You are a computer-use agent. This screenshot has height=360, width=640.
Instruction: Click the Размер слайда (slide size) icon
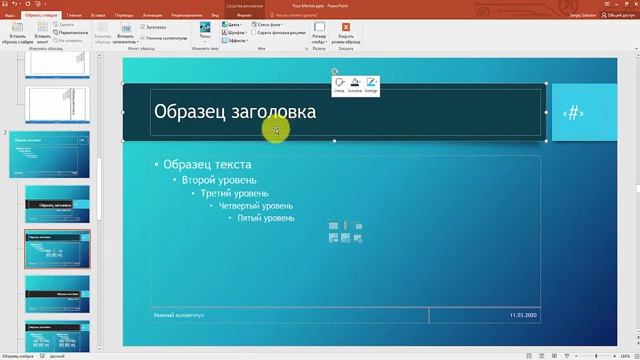click(319, 27)
